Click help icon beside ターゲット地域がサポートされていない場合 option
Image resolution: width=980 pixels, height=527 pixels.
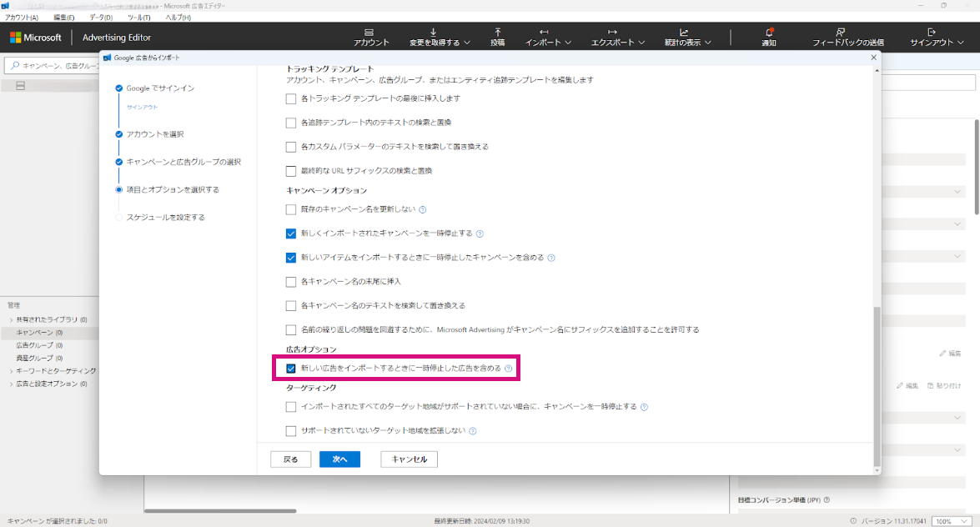(644, 407)
